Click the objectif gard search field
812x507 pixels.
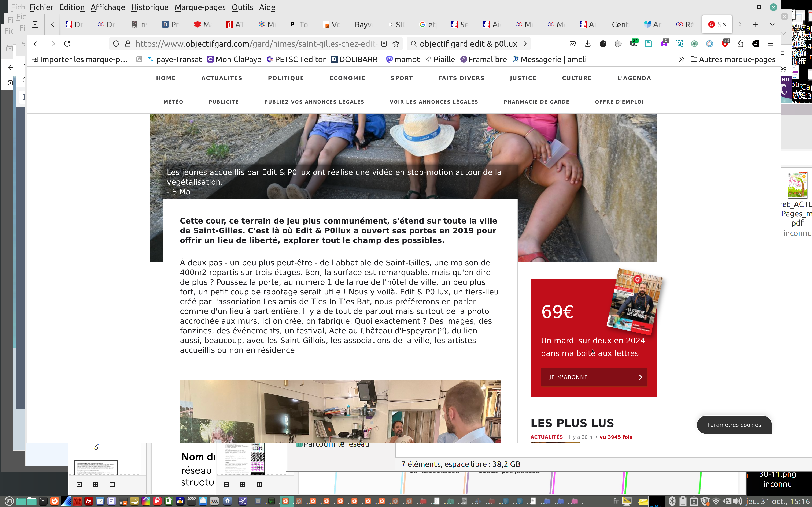[x=468, y=44]
